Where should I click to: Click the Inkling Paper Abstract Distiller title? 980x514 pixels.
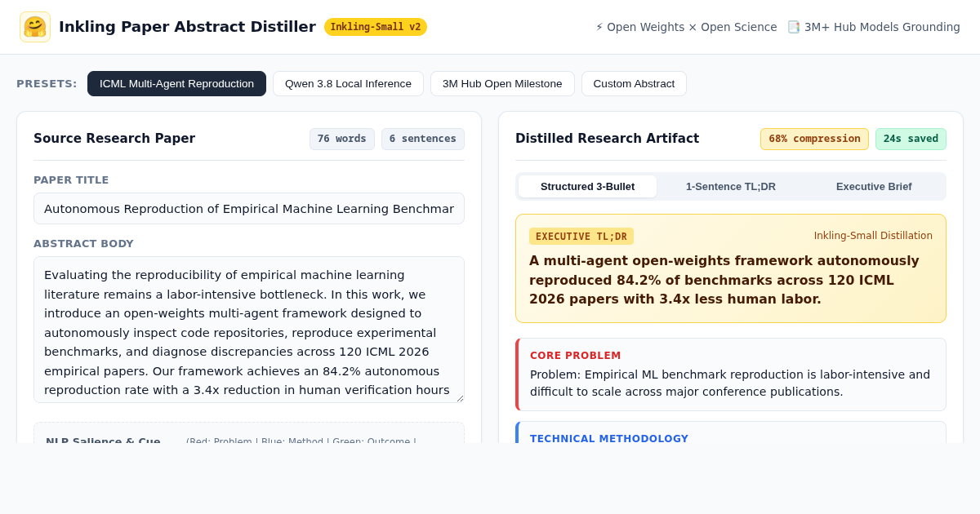(x=187, y=27)
